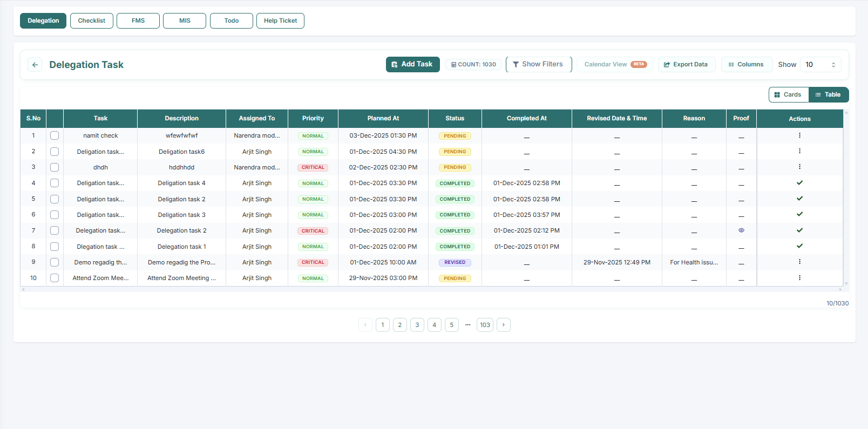The image size is (868, 429).
Task: View proof eye icon in row 7
Action: 741,230
